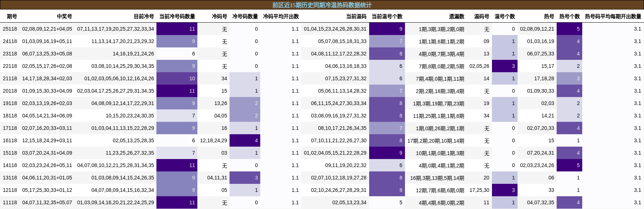The height and width of the screenshot is (209, 644).
Task: Select the 期号 column header
Action: (12, 16)
